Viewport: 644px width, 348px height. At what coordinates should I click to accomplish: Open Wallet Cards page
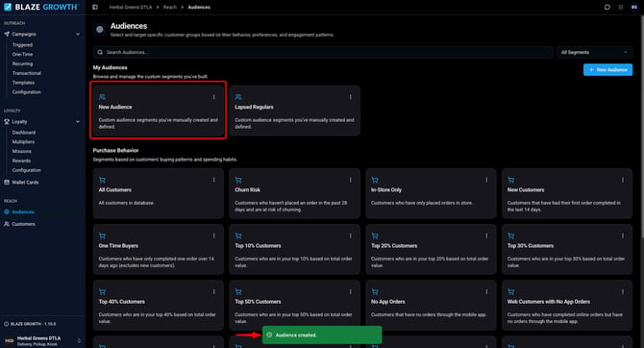click(x=25, y=182)
